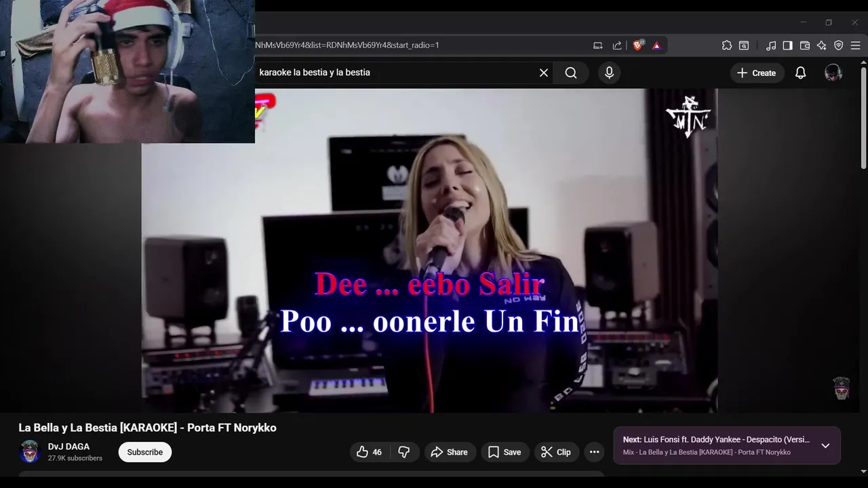
Task: Click the Next: Luis Fonsi Despacito entry
Action: tap(717, 440)
